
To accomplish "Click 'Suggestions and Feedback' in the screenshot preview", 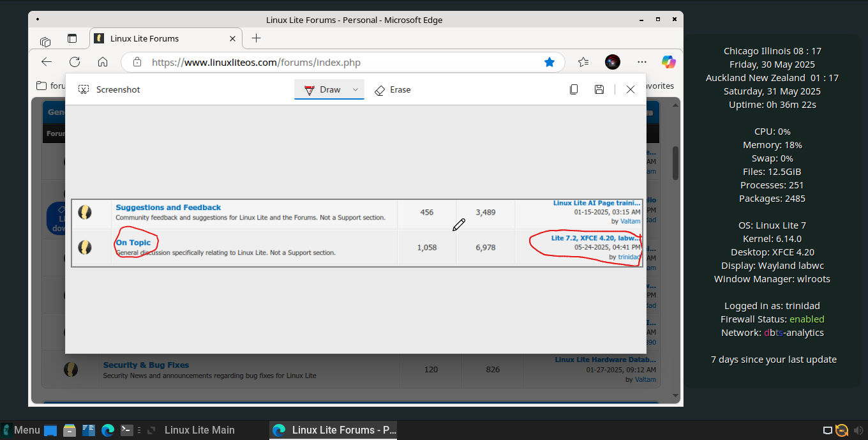I will 168,208.
